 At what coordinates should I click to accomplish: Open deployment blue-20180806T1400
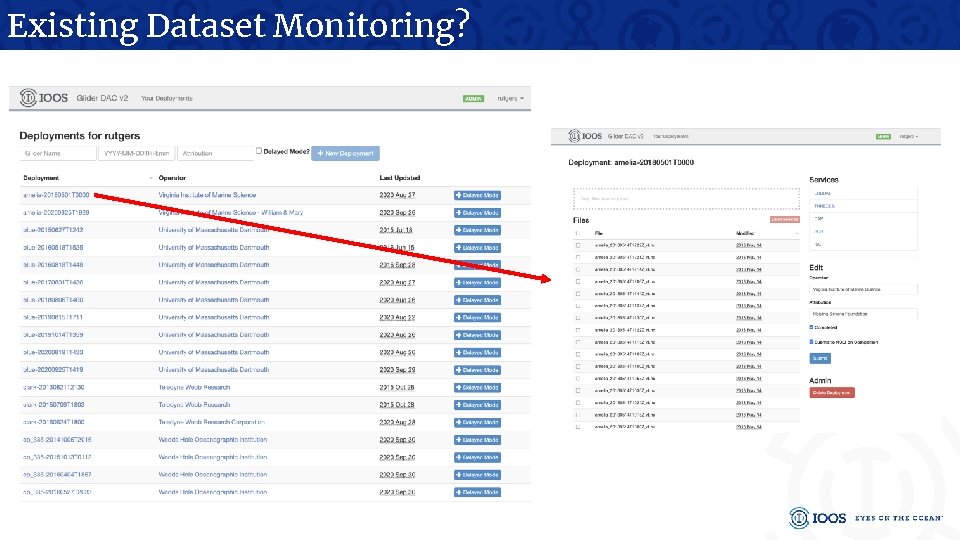click(x=53, y=299)
